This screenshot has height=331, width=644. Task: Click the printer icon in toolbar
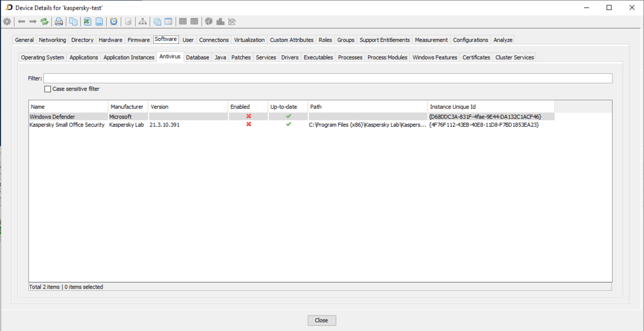[59, 21]
